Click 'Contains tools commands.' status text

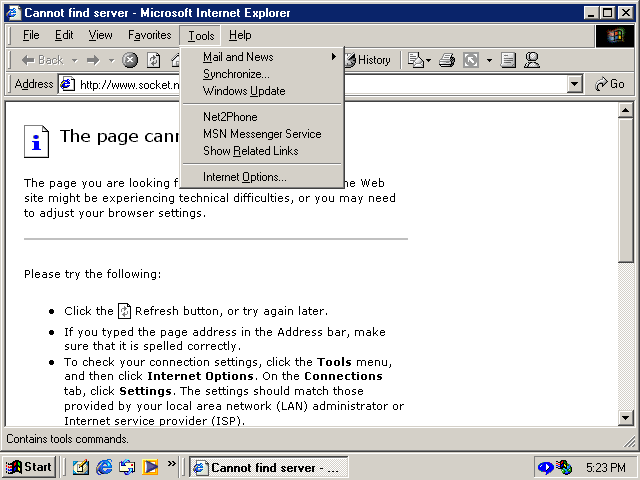tap(67, 439)
